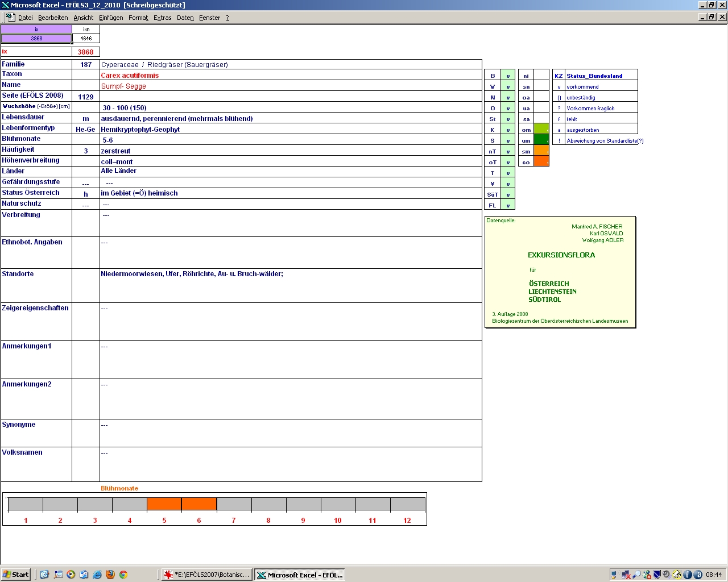Open the Bearbeiten menu
Screen dimensions: 728x582
coord(53,18)
